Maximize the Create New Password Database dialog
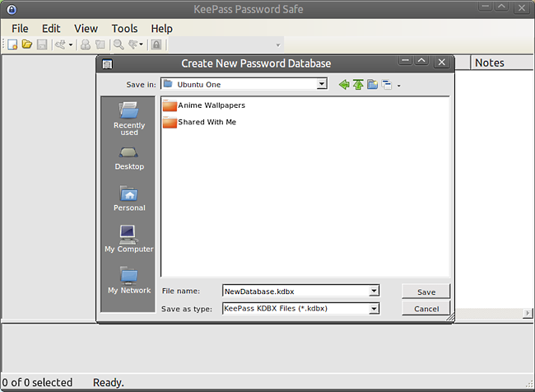 coord(421,61)
